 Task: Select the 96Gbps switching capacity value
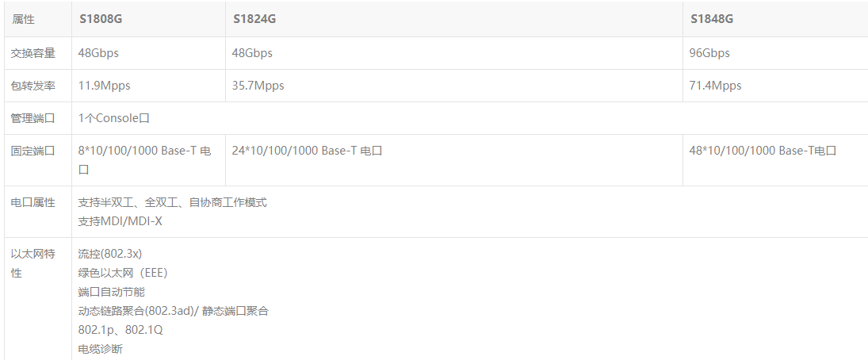(x=709, y=53)
